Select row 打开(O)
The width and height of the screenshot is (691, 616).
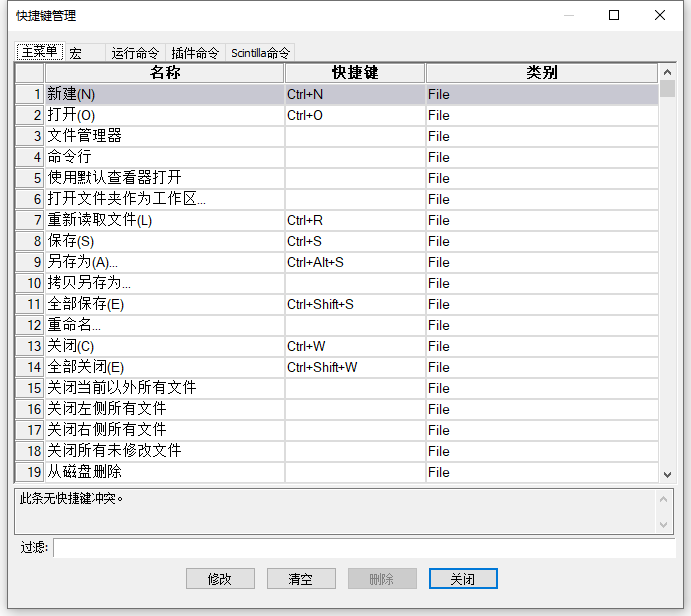(x=337, y=115)
